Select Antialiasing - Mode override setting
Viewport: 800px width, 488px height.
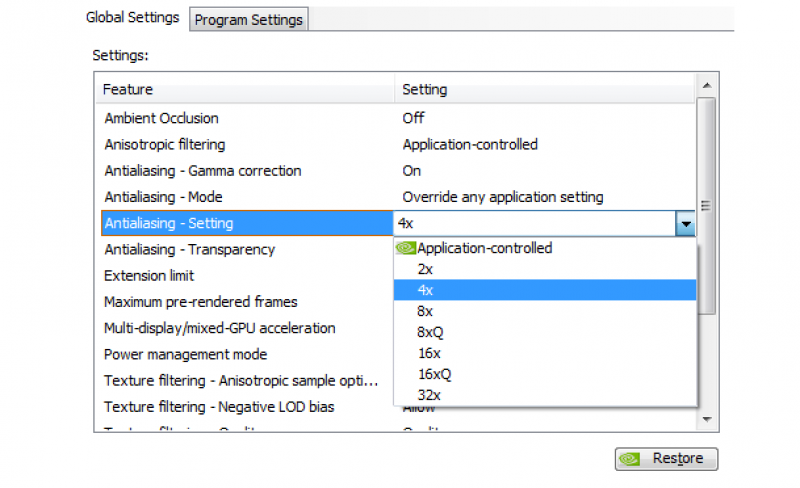pos(502,197)
